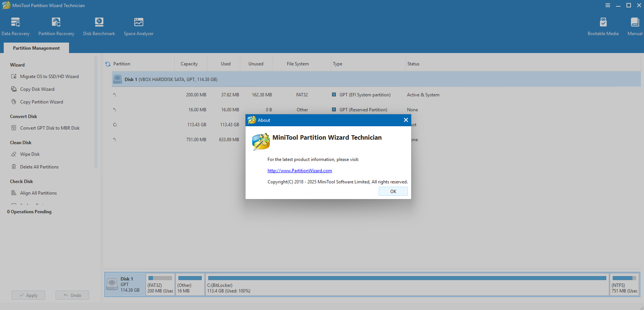This screenshot has width=644, height=310.
Task: Click the Clean Disk section heading
Action: click(x=21, y=143)
